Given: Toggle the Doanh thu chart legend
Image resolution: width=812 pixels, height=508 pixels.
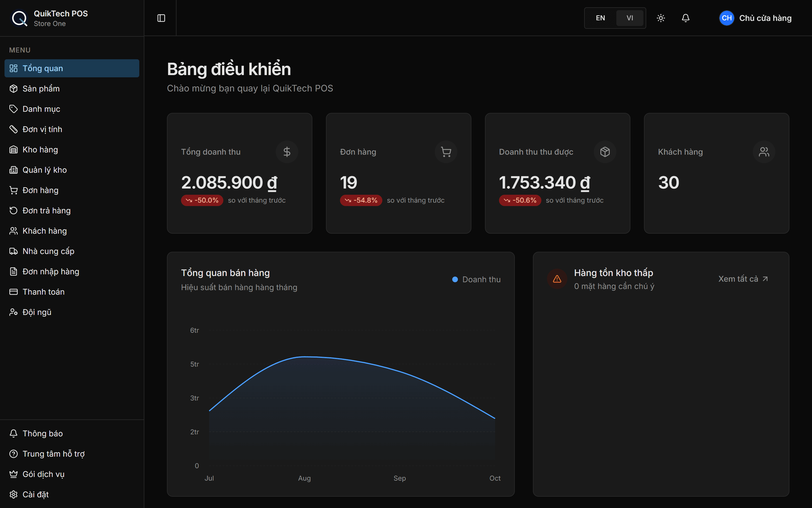Looking at the screenshot, I should [x=476, y=279].
